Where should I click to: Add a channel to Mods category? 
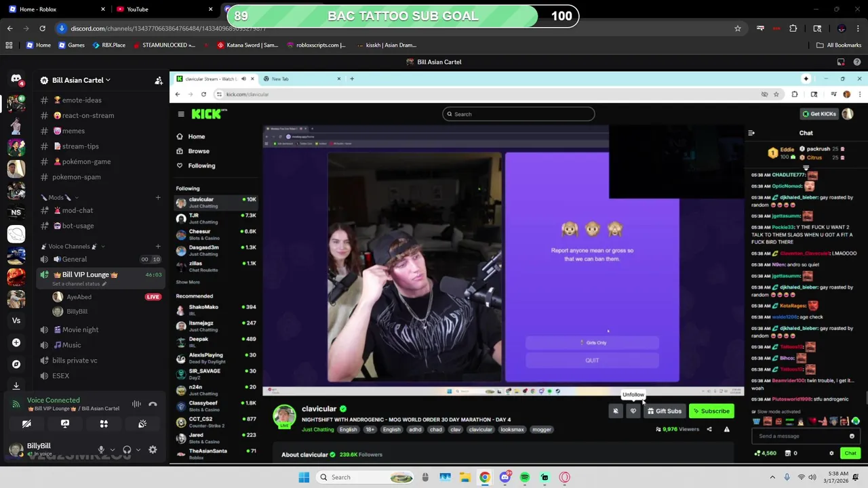(158, 197)
